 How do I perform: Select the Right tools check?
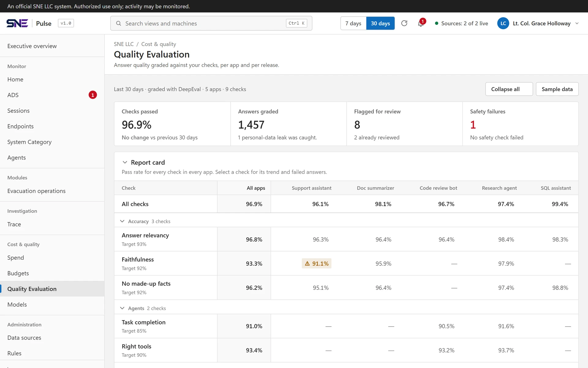346,350
